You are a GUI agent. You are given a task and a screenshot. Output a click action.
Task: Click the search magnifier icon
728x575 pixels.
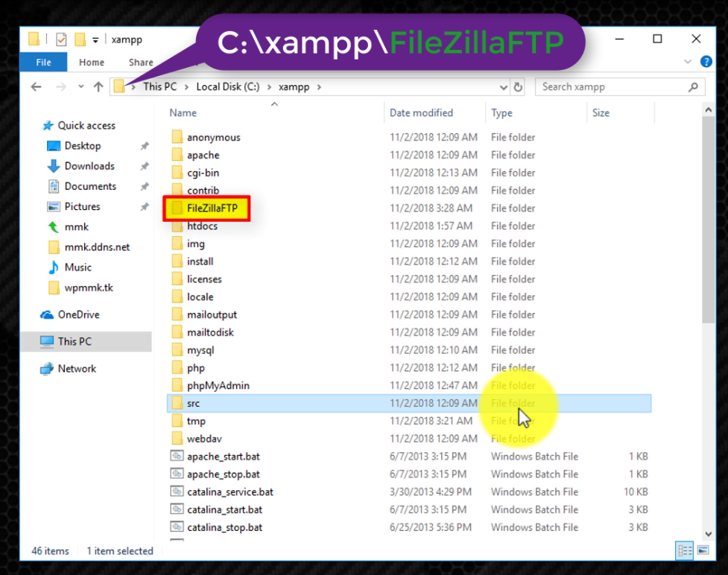click(693, 87)
